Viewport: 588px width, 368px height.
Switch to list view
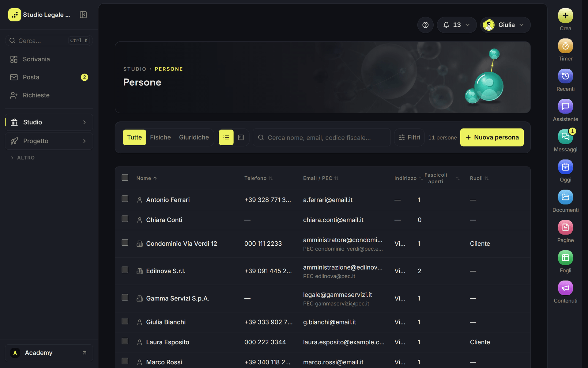click(226, 137)
